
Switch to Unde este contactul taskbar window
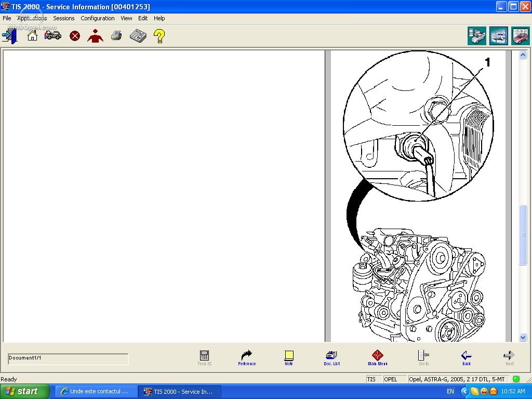tap(96, 391)
